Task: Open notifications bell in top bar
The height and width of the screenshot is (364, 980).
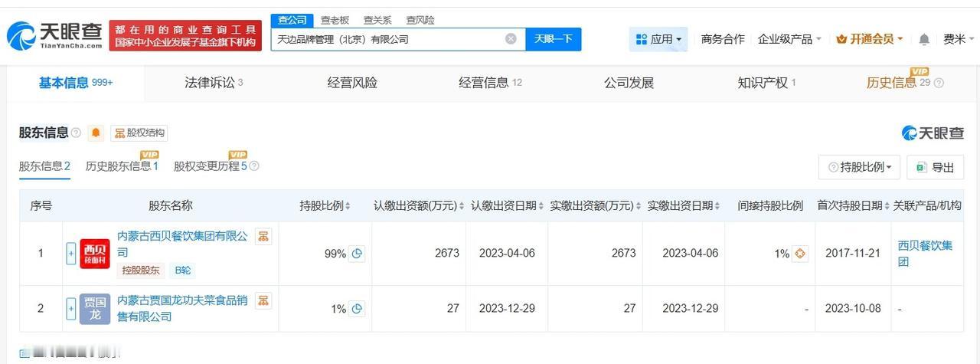Action: [x=924, y=39]
